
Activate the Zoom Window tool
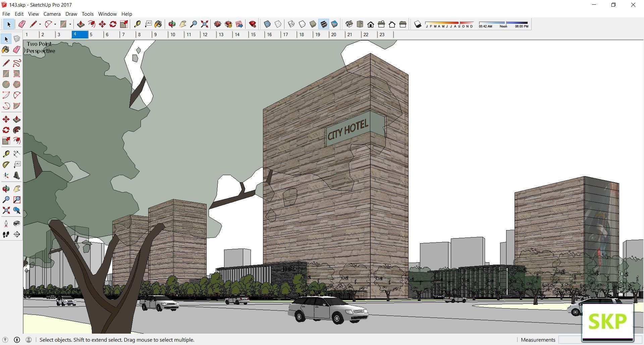[x=17, y=200]
